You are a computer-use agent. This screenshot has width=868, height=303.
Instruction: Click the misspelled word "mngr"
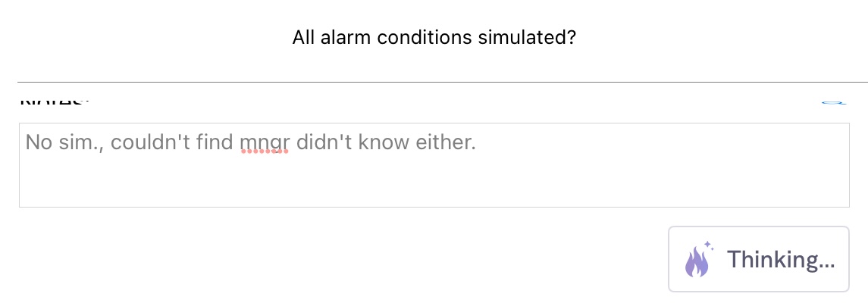coord(265,143)
